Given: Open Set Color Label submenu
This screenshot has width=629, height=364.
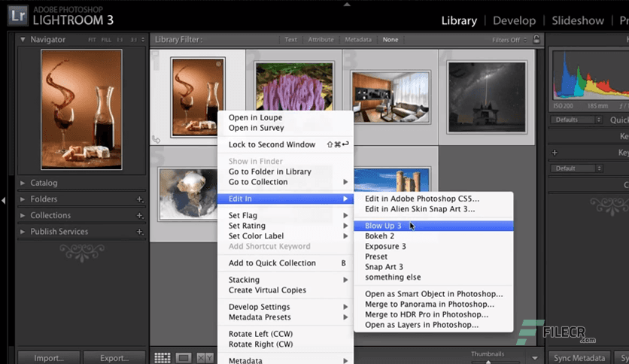Looking at the screenshot, I should [x=285, y=236].
